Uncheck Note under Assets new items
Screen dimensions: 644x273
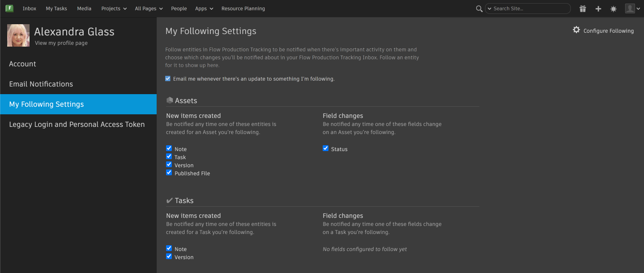click(169, 148)
